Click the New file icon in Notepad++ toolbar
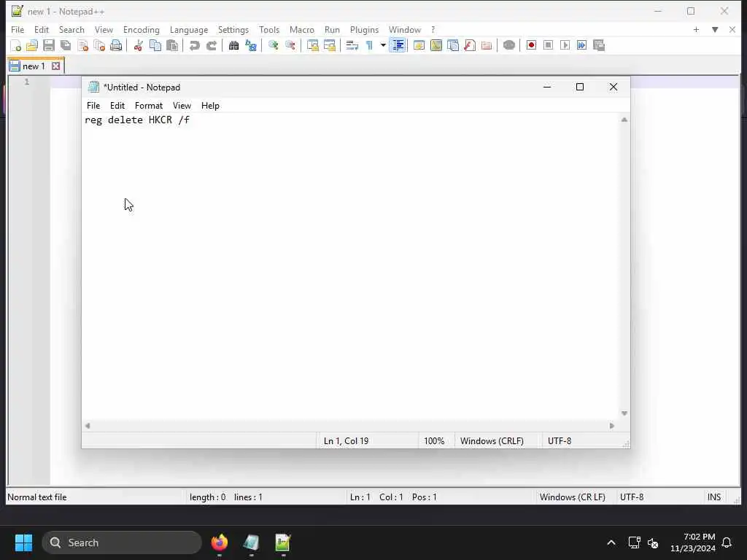The image size is (747, 560). click(x=16, y=46)
